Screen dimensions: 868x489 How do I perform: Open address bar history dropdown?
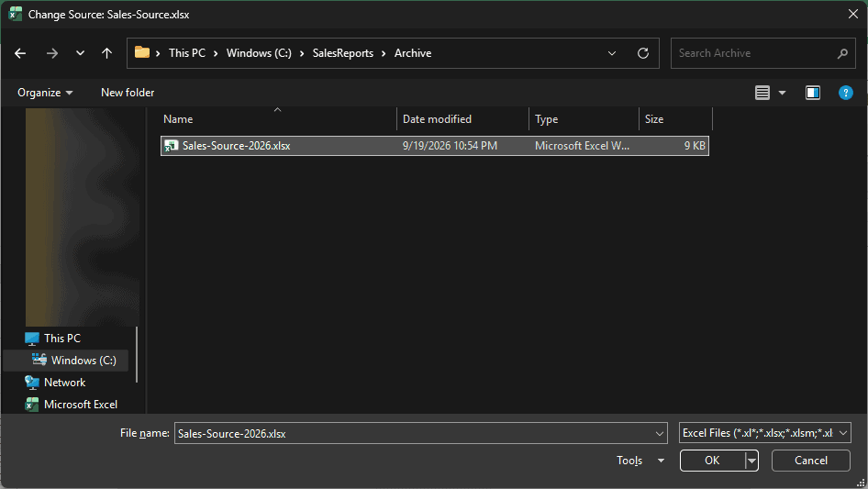click(612, 53)
